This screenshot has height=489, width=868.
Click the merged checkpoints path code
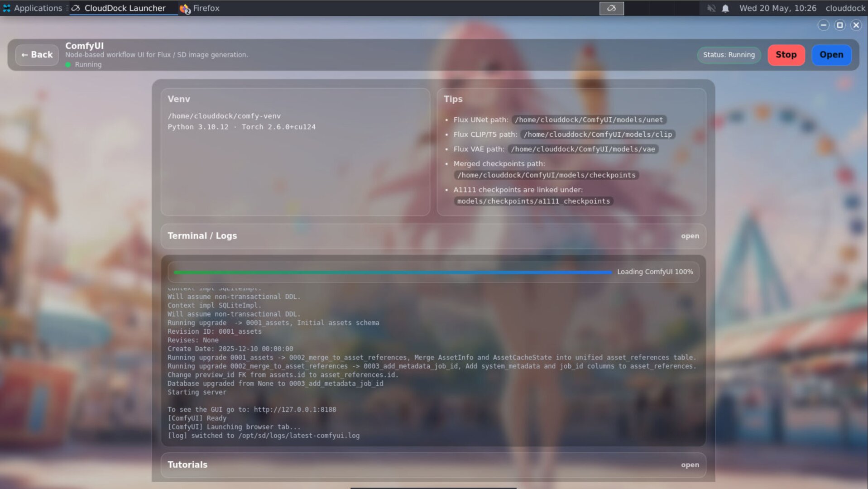point(546,175)
